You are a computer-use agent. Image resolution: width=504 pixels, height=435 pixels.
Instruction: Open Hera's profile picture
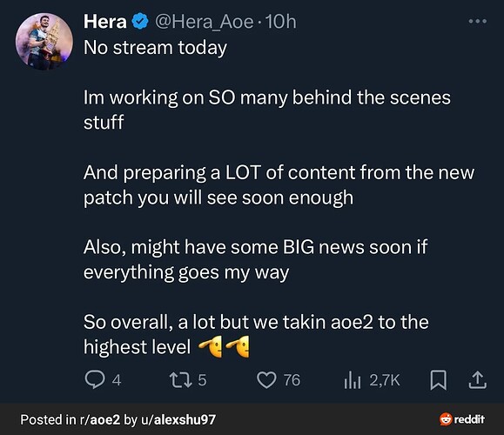pyautogui.click(x=44, y=41)
